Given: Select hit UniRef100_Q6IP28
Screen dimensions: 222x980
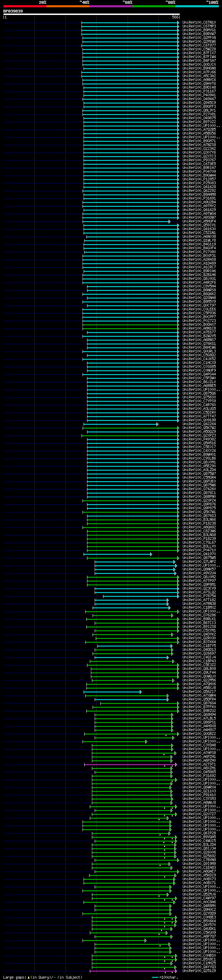Looking at the screenshot, I should pyautogui.click(x=199, y=833).
